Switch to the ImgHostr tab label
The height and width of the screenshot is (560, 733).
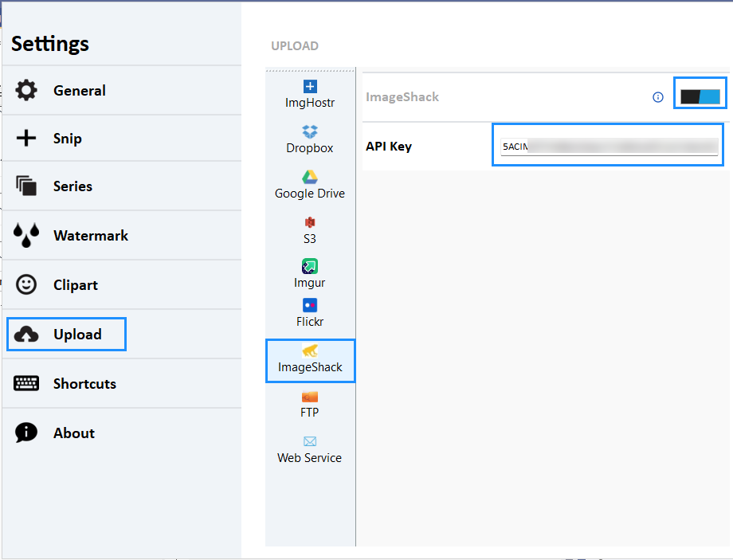(310, 103)
